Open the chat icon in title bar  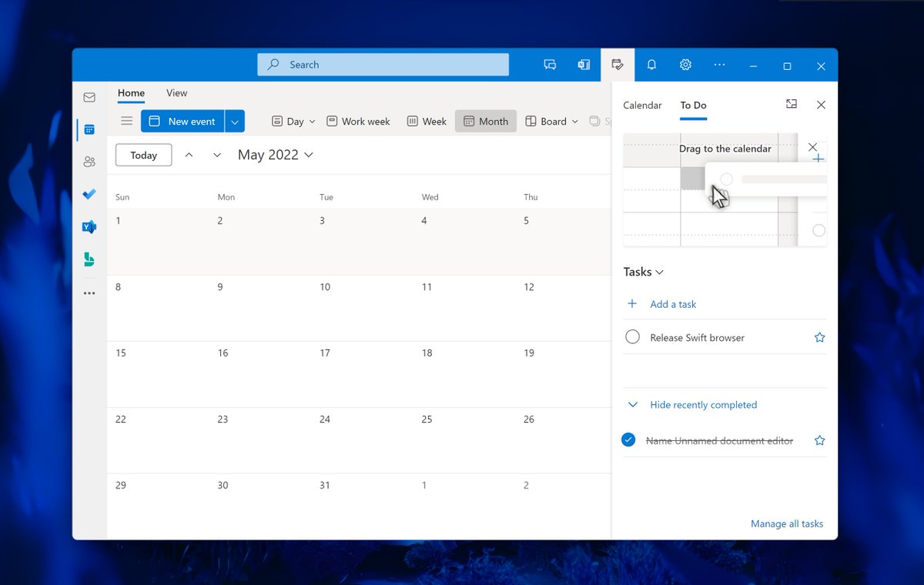[x=550, y=65]
